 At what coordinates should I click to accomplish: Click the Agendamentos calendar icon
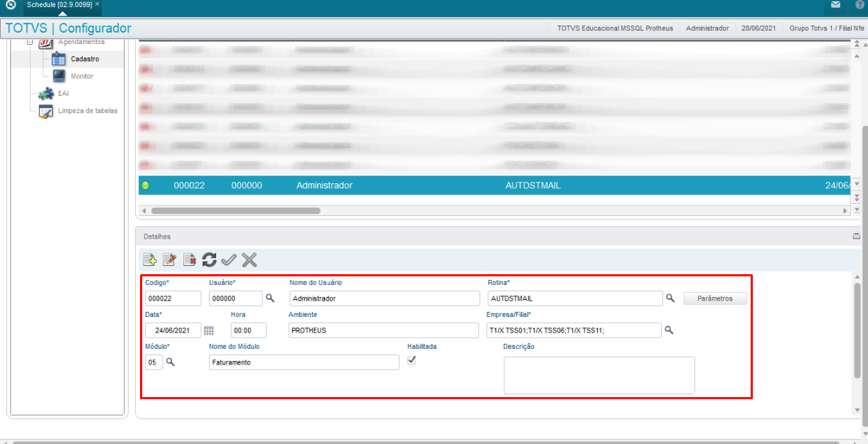(x=45, y=43)
